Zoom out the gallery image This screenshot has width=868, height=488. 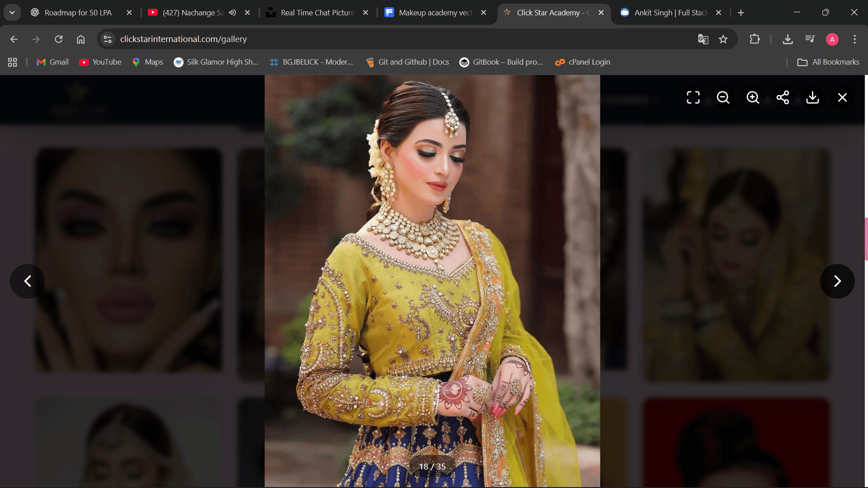point(723,98)
